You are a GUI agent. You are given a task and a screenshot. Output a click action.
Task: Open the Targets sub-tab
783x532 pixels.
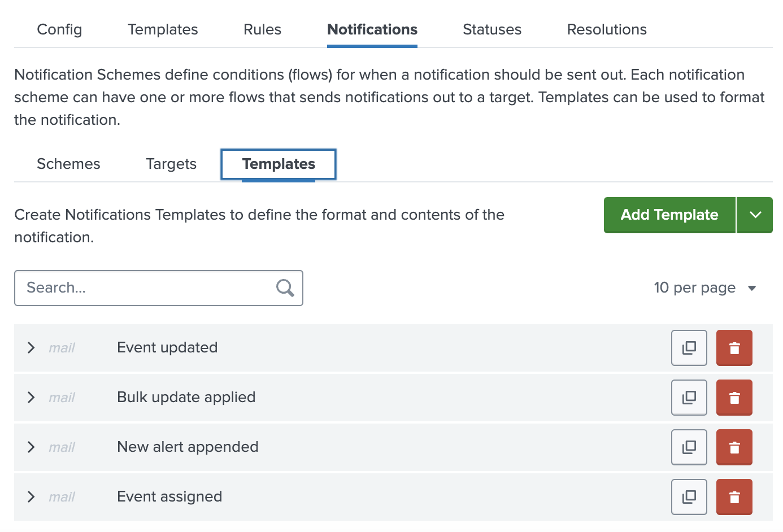pyautogui.click(x=171, y=164)
